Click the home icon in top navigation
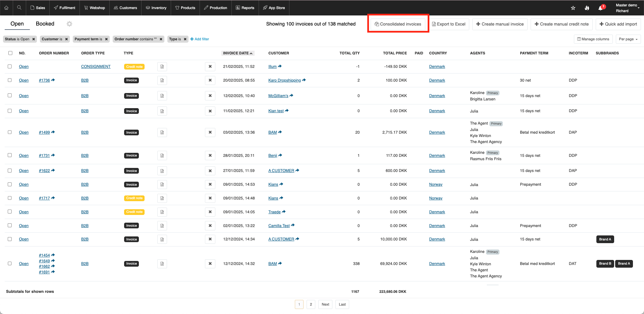 (6, 8)
